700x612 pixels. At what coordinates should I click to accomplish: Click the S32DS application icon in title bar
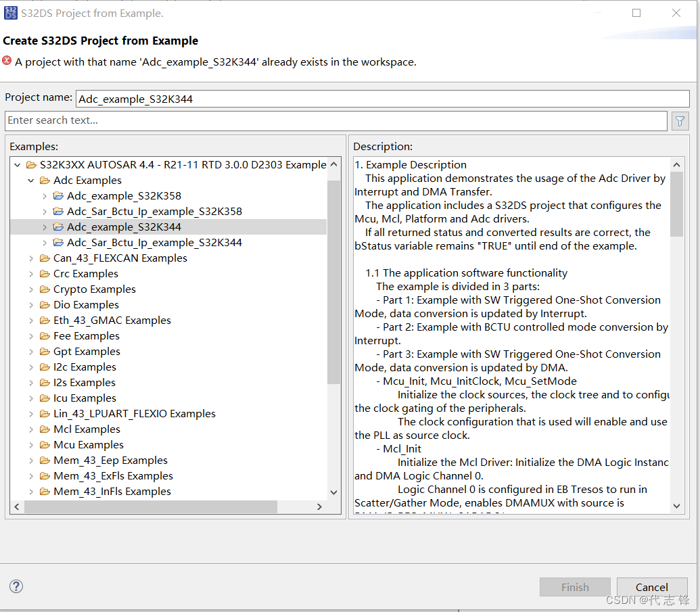click(11, 13)
